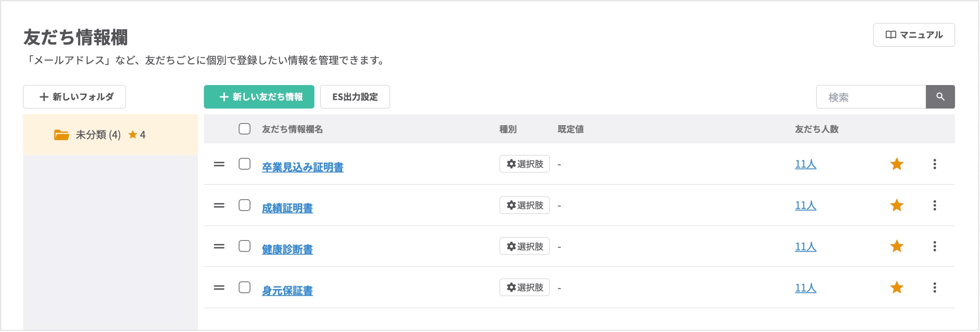Click the drag handle beside 身元保証書

tap(219, 287)
